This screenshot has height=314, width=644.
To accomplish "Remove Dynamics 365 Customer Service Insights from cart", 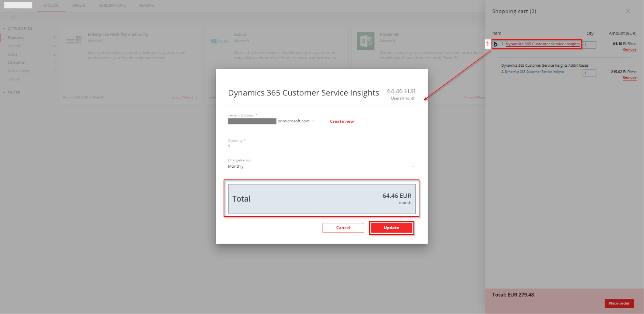I will (x=629, y=49).
